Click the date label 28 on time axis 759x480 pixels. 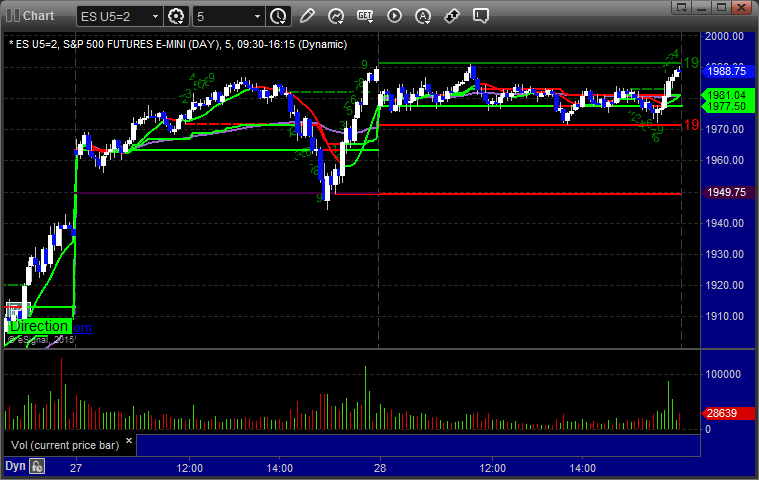pyautogui.click(x=380, y=468)
